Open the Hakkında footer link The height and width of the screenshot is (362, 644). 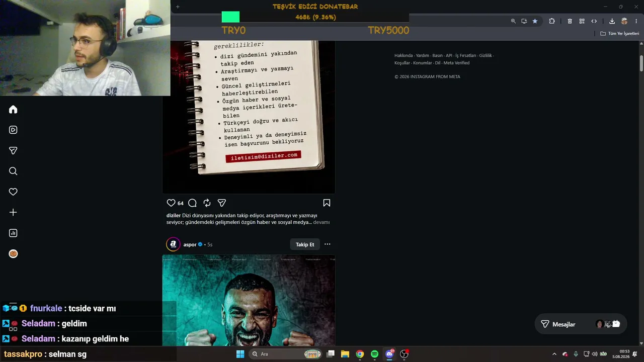404,56
